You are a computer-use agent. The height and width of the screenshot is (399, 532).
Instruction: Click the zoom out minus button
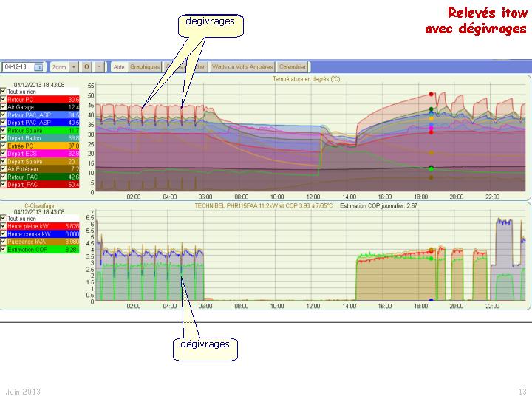coord(100,67)
